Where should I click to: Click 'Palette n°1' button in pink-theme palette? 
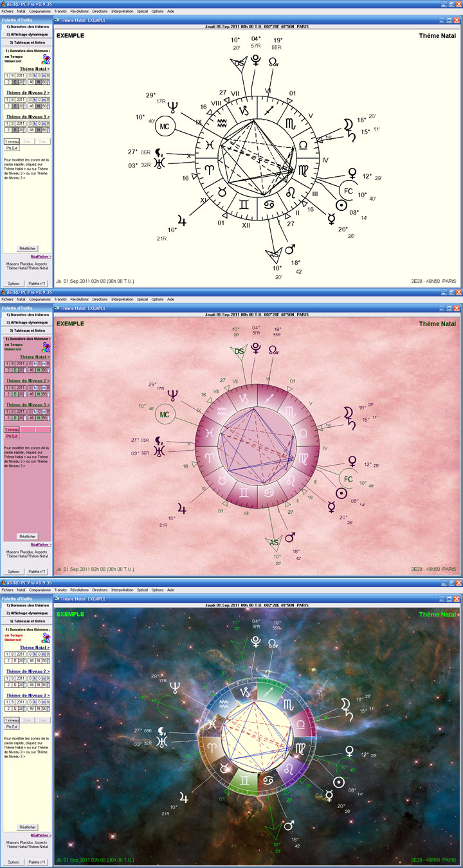37,571
